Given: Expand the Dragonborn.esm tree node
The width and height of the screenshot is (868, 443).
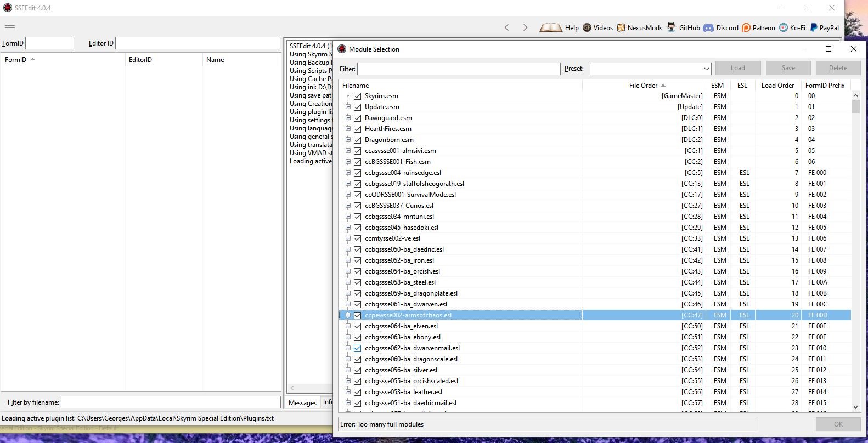Looking at the screenshot, I should tap(348, 140).
